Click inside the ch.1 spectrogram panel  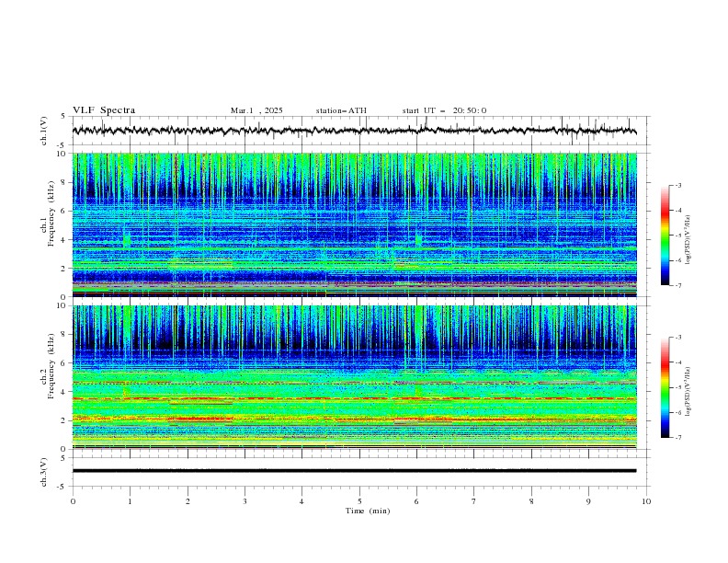point(354,224)
